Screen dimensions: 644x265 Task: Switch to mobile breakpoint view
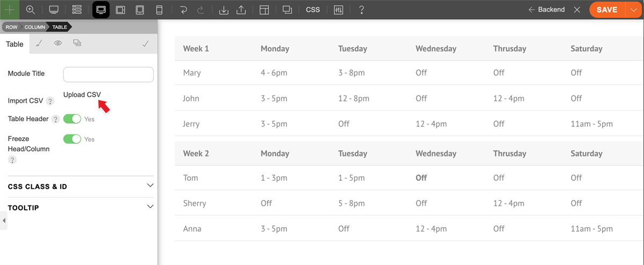159,10
